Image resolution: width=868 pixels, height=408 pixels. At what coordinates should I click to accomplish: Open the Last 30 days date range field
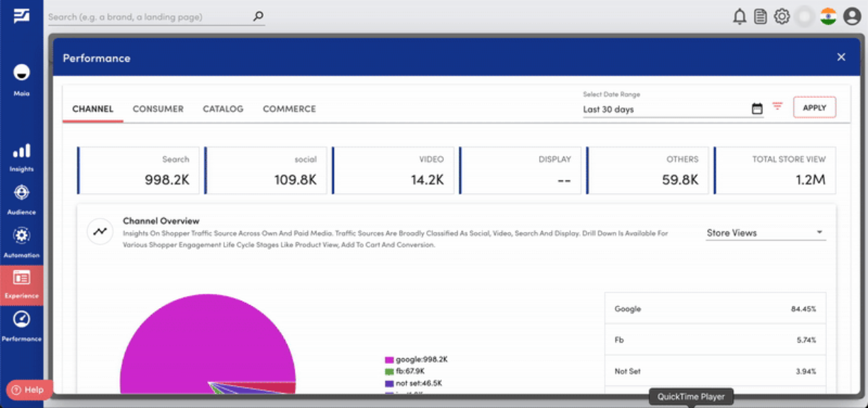[x=672, y=109]
